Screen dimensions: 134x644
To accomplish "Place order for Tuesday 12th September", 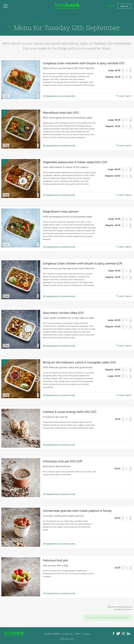I will coord(108,617).
